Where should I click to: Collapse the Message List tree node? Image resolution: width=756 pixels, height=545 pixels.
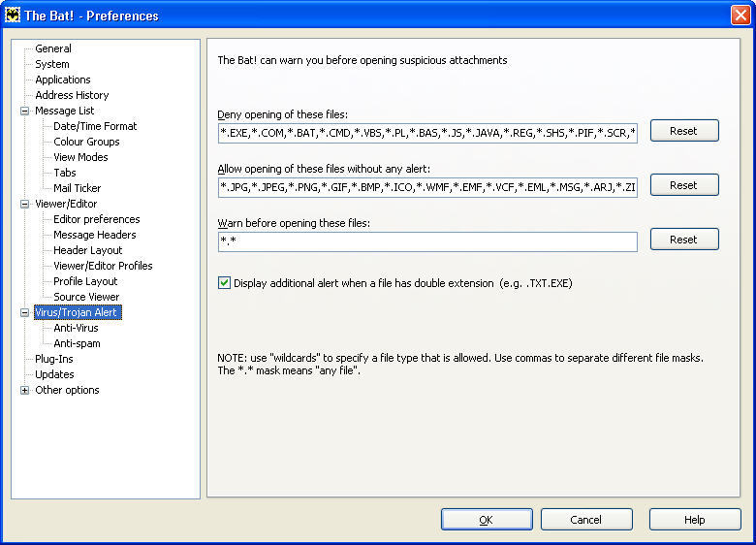point(24,111)
